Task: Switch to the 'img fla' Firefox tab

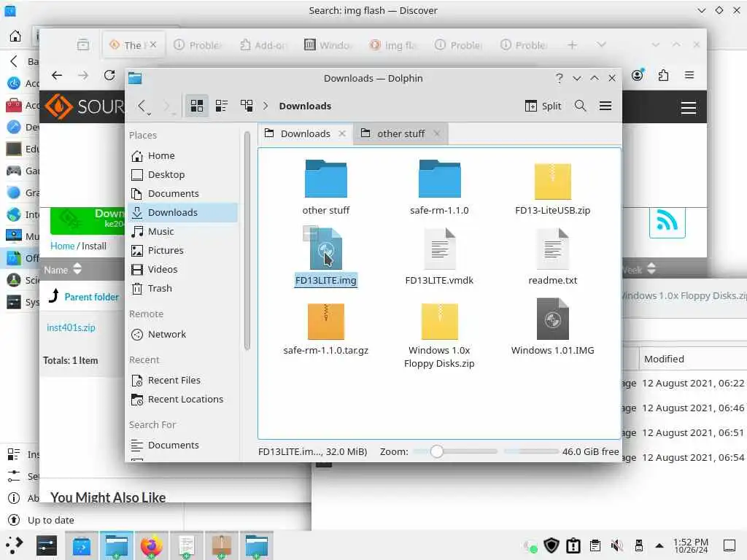Action: click(x=393, y=45)
